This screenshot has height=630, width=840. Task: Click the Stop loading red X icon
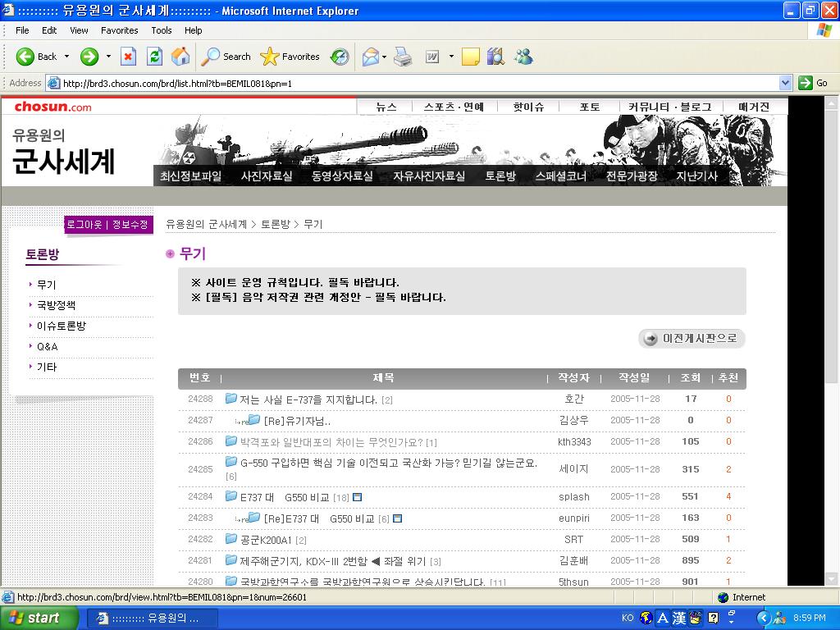pos(128,57)
